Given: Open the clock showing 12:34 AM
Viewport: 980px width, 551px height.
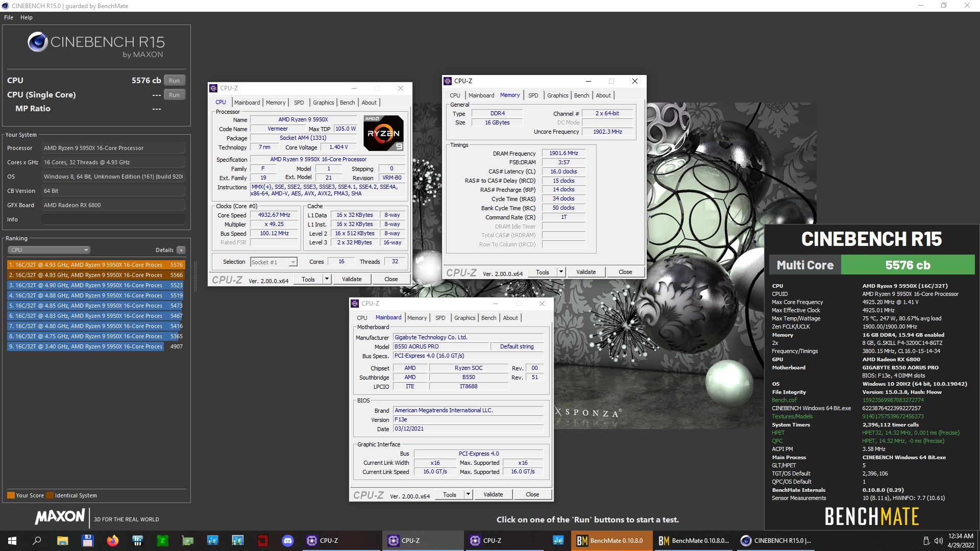Looking at the screenshot, I should 961,541.
